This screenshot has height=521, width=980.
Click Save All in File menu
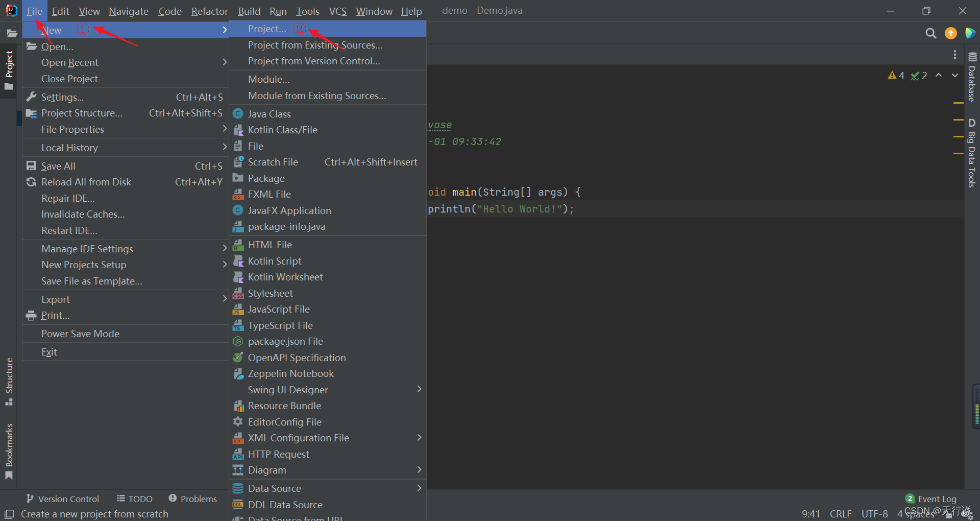(x=126, y=166)
